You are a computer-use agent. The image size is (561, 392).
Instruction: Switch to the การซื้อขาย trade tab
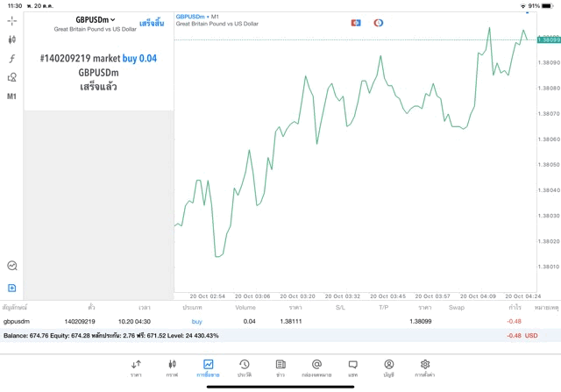coord(208,368)
